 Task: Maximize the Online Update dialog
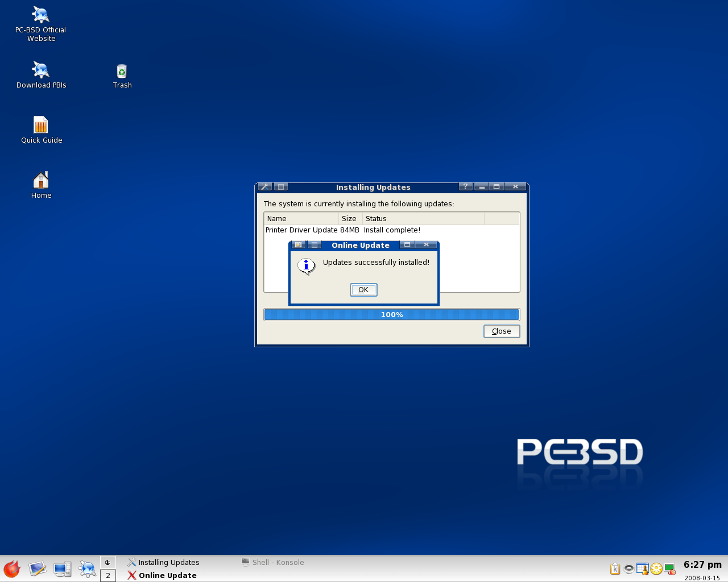point(407,245)
